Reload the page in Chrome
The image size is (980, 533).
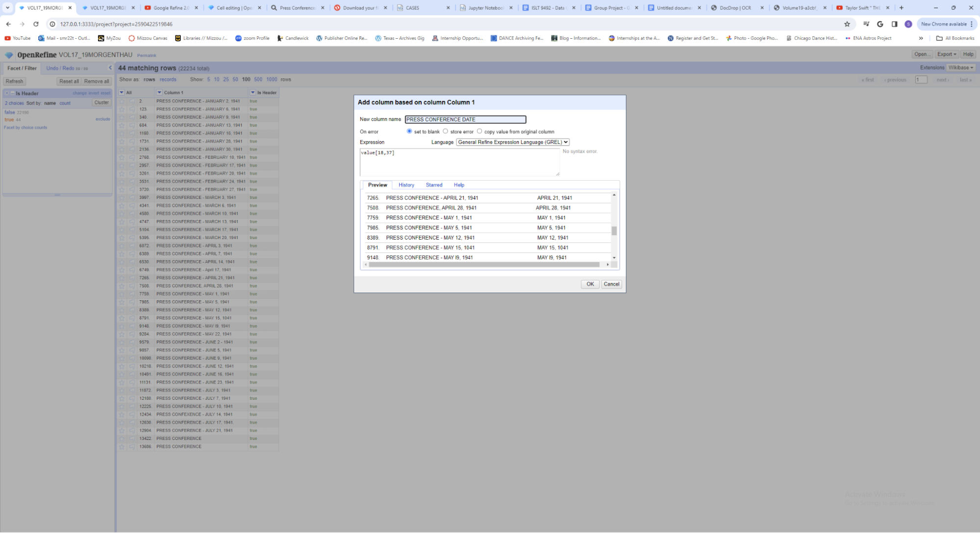coord(36,24)
